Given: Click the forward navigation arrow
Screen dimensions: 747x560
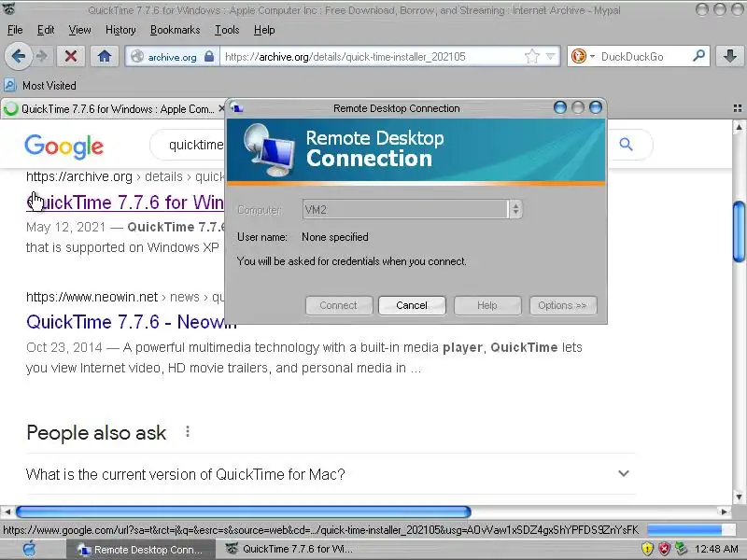Looking at the screenshot, I should tap(42, 56).
